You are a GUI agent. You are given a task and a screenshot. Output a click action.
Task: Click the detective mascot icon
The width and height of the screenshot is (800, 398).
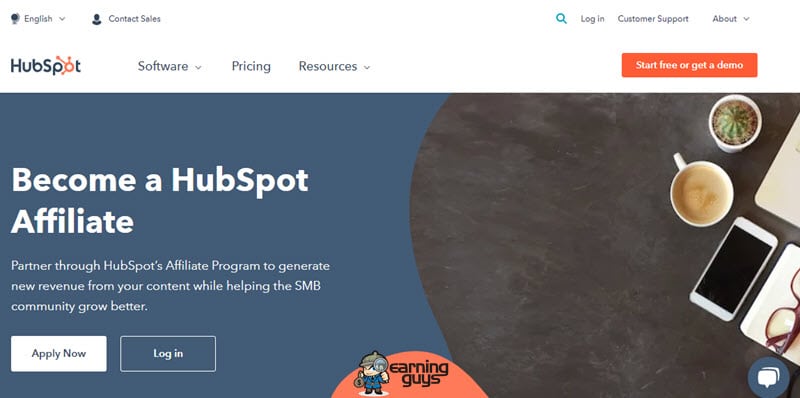pyautogui.click(x=372, y=374)
